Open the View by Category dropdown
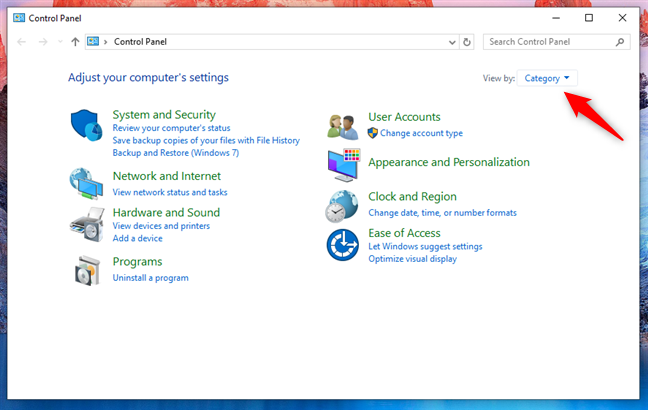 (x=547, y=78)
